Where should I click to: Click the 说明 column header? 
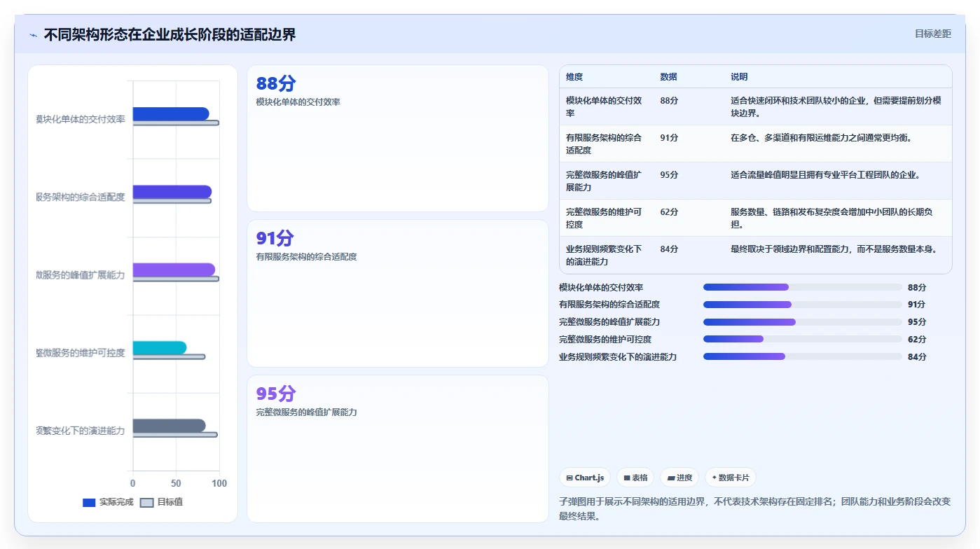[739, 77]
